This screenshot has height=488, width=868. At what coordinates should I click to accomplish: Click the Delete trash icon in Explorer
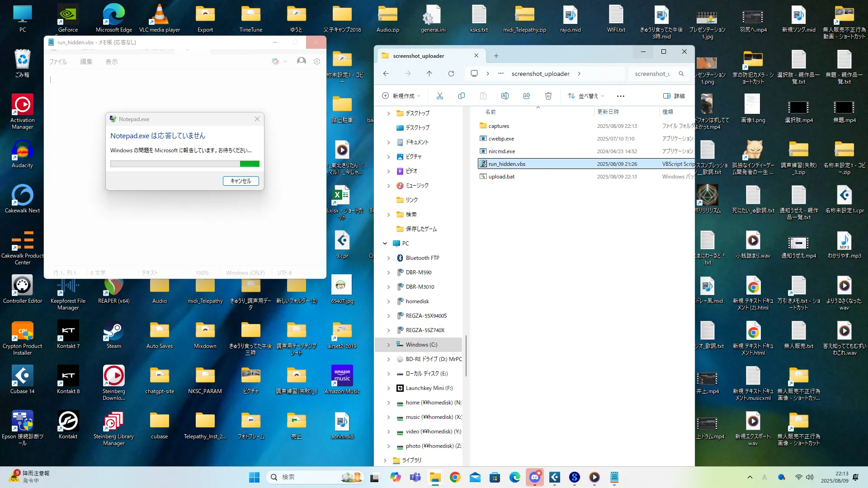coord(548,96)
